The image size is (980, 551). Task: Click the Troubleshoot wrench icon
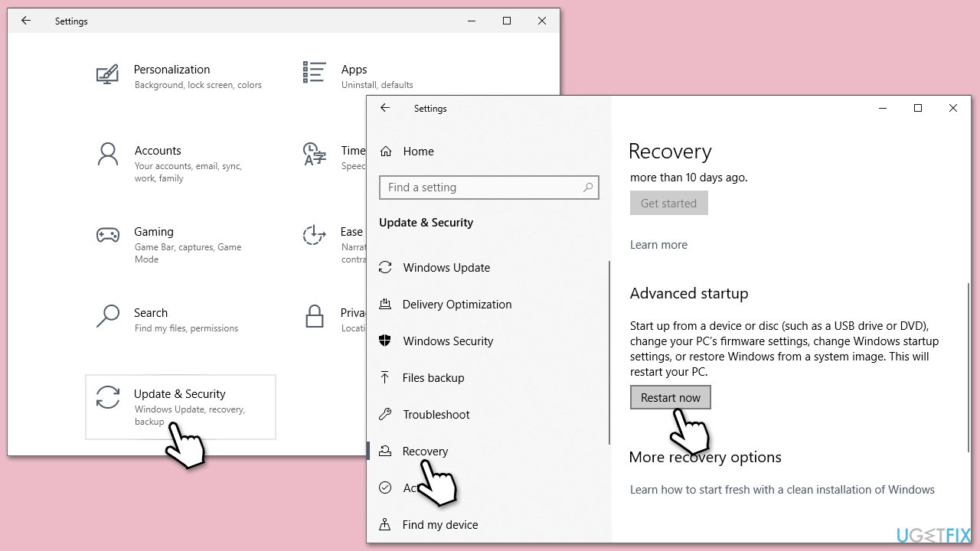coord(385,414)
